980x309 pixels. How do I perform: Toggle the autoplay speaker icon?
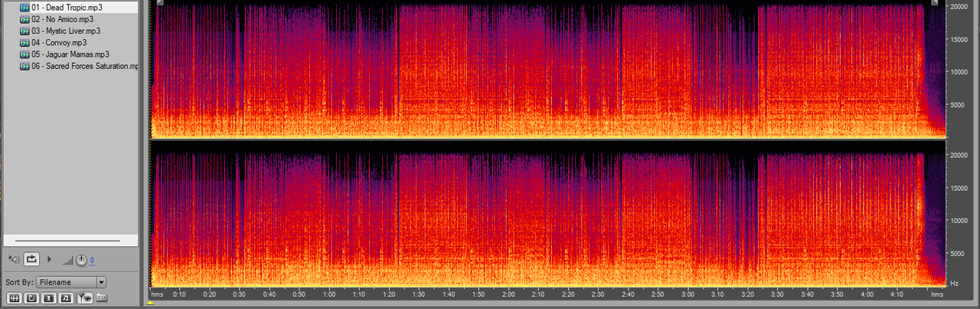pyautogui.click(x=13, y=259)
